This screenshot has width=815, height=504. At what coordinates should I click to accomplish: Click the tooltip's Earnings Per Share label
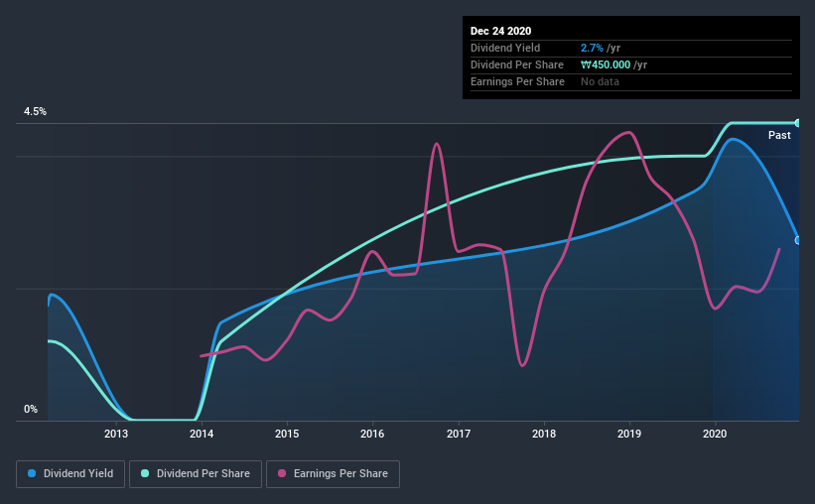coord(517,81)
